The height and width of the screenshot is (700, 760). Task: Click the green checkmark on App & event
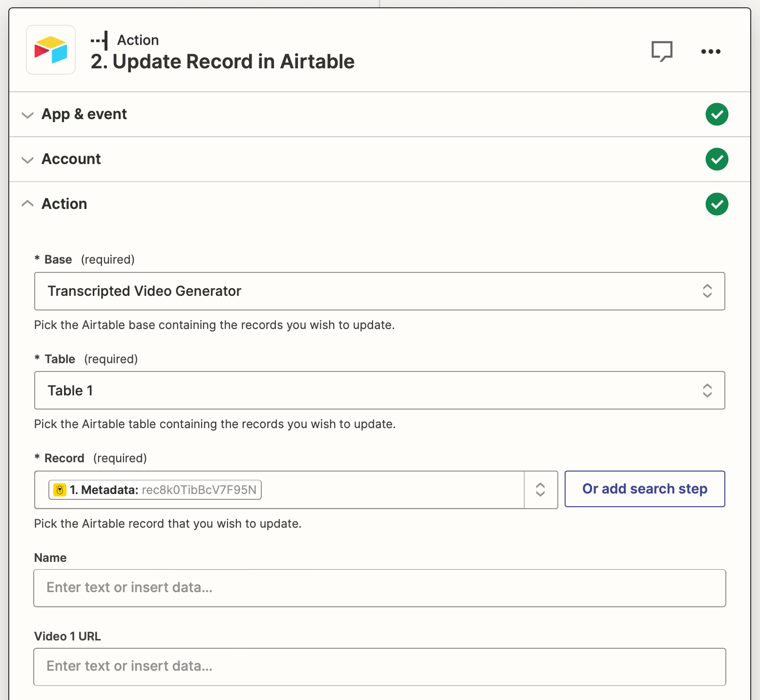[x=717, y=114]
